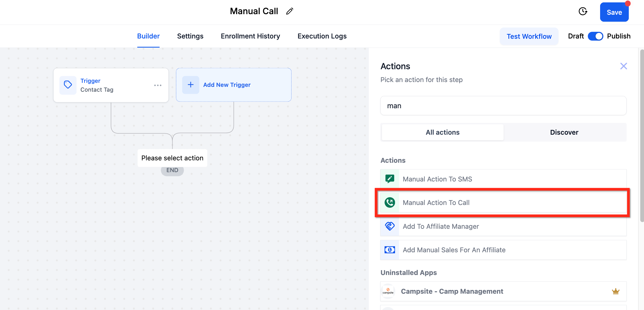Select the Manual Action To SMS icon
Viewport: 644px width, 310px height.
389,179
